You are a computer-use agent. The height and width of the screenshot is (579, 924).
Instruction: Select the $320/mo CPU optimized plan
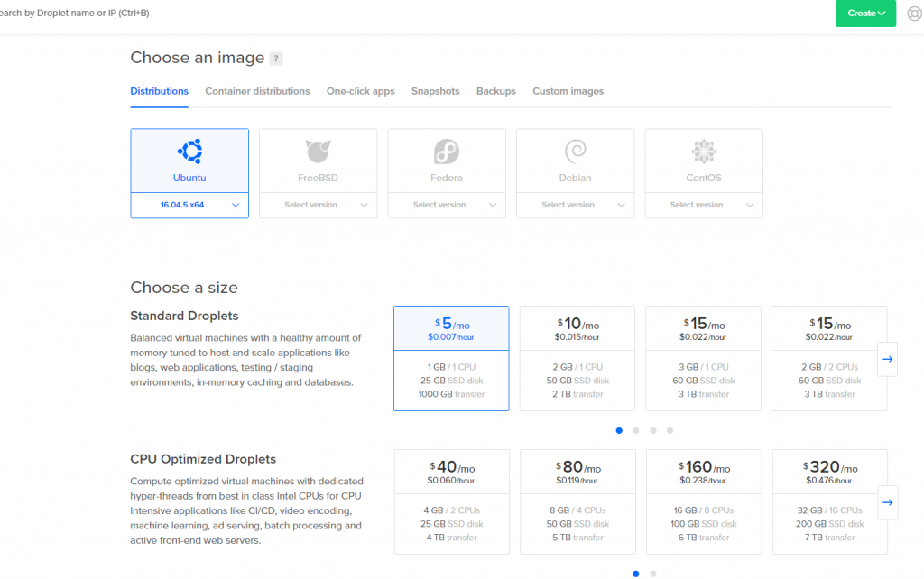point(830,501)
